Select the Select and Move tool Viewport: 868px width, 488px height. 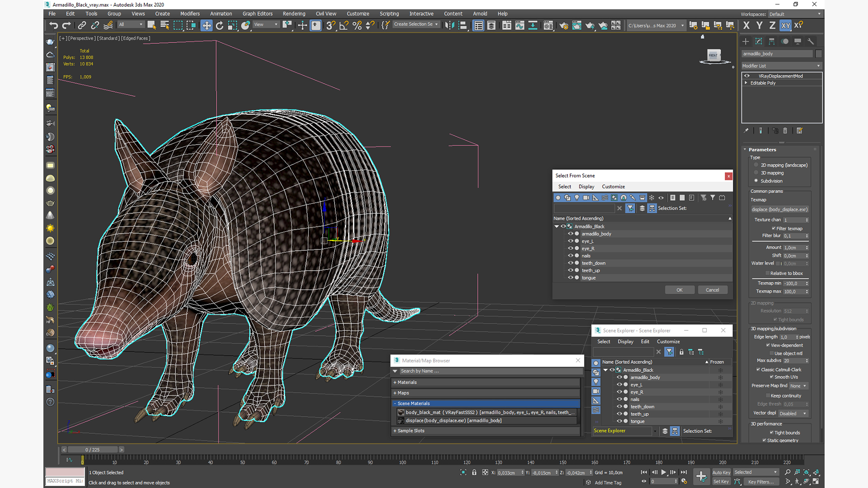coord(207,25)
